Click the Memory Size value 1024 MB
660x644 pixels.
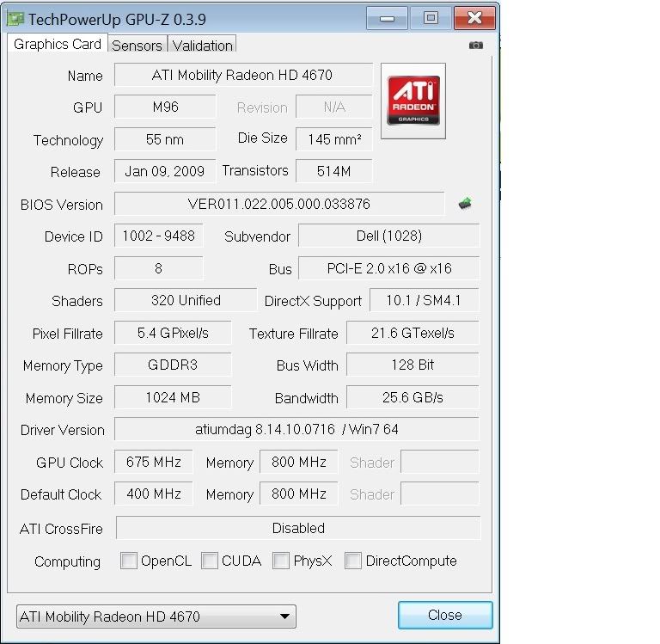(173, 397)
